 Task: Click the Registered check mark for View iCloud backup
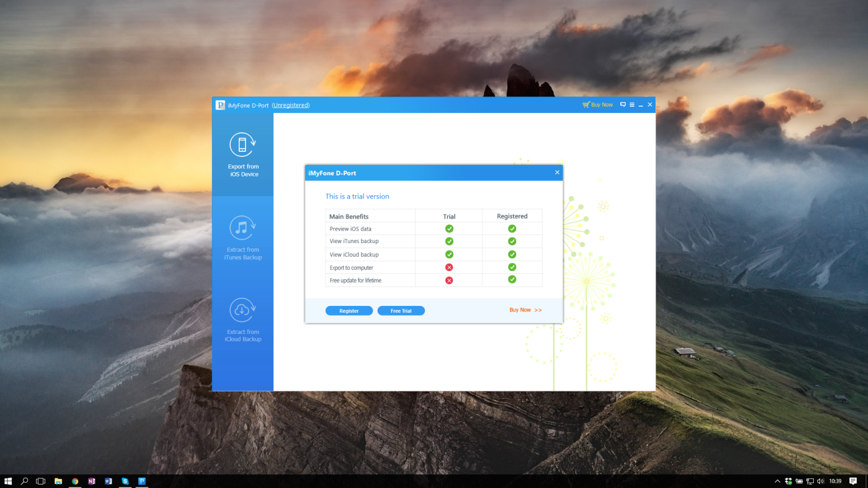tap(512, 255)
